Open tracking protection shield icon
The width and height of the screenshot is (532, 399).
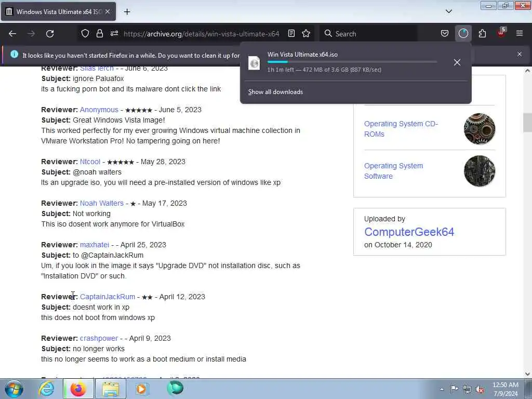click(x=85, y=34)
